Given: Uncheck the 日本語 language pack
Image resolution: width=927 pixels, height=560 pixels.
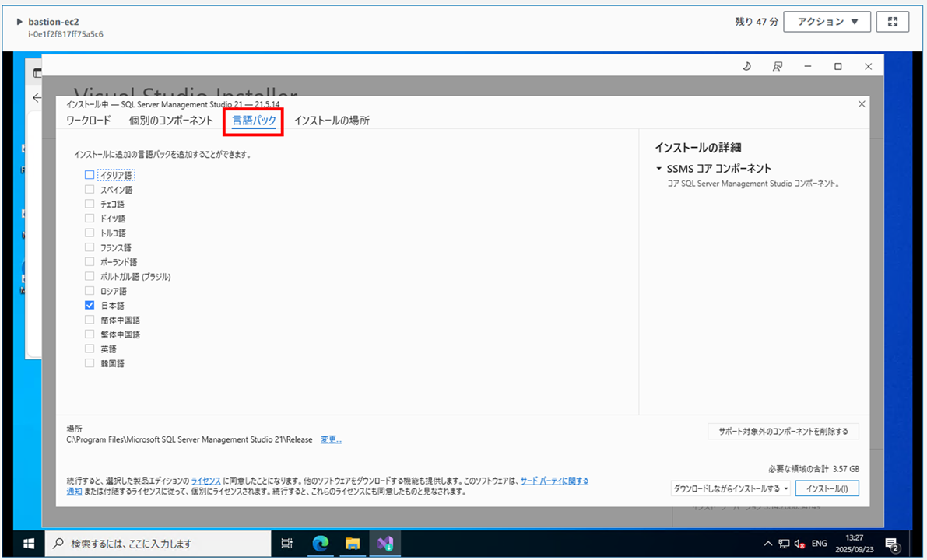Looking at the screenshot, I should [x=90, y=306].
